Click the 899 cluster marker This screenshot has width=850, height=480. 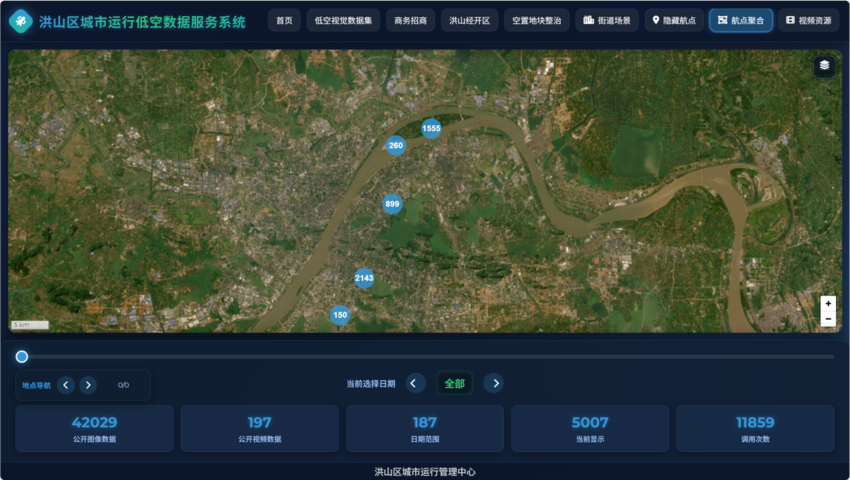(392, 204)
